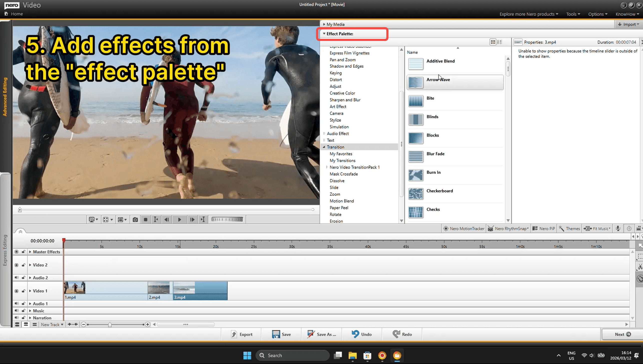This screenshot has width=643, height=364.
Task: Toggle visibility of the Video 1 track
Action: [16, 291]
